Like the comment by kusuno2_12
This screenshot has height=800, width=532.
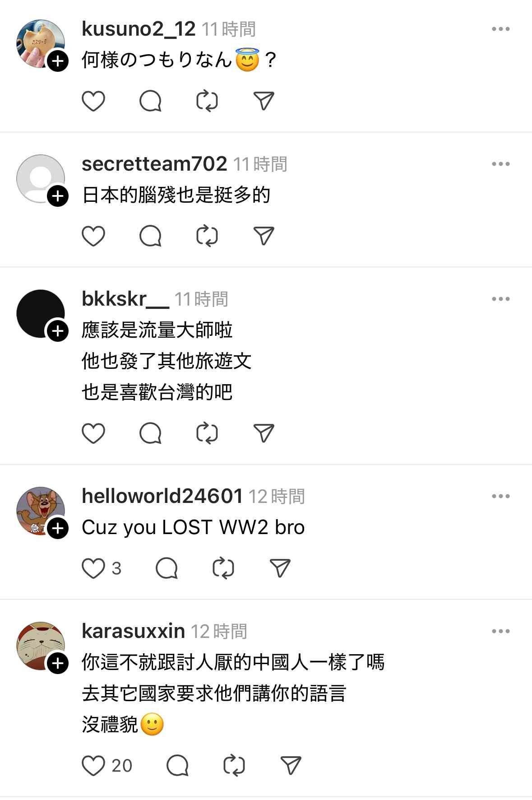[x=93, y=101]
